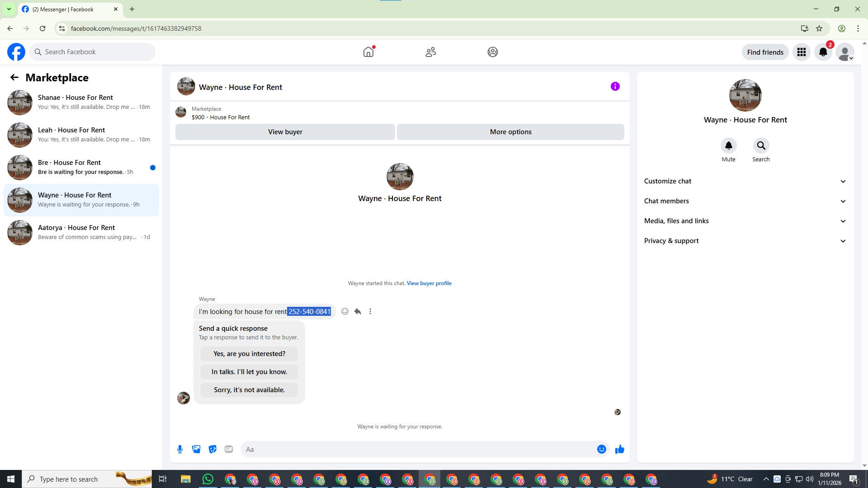Click the page scrollbar down arrow
The height and width of the screenshot is (488, 868).
tap(864, 466)
